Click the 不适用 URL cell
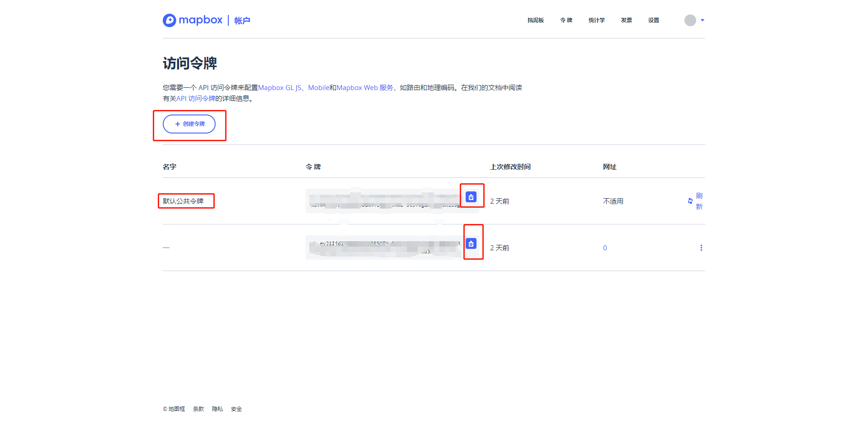The image size is (868, 424). point(613,201)
